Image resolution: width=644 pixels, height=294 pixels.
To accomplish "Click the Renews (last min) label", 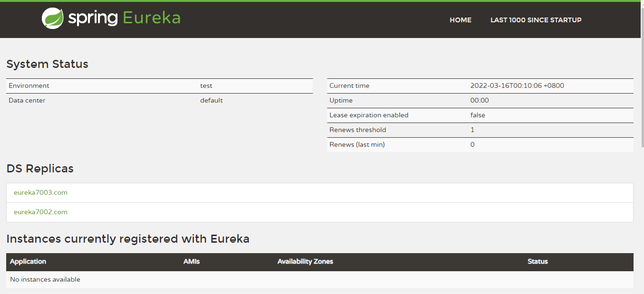I will coord(357,145).
